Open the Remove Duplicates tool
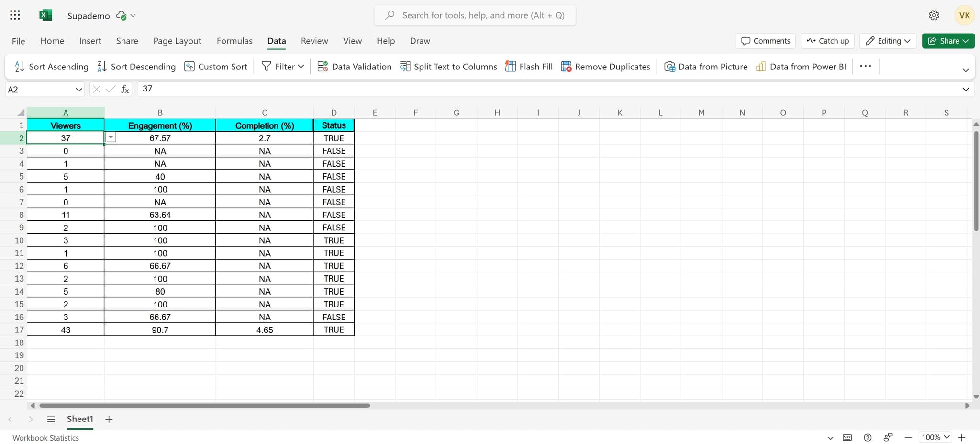Image resolution: width=980 pixels, height=444 pixels. (x=605, y=66)
